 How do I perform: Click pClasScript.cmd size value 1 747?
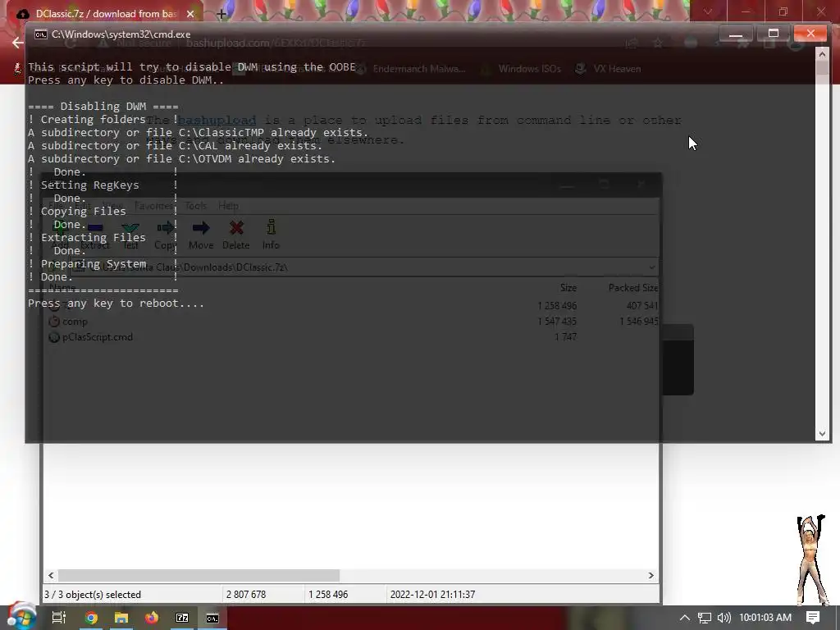pos(566,337)
